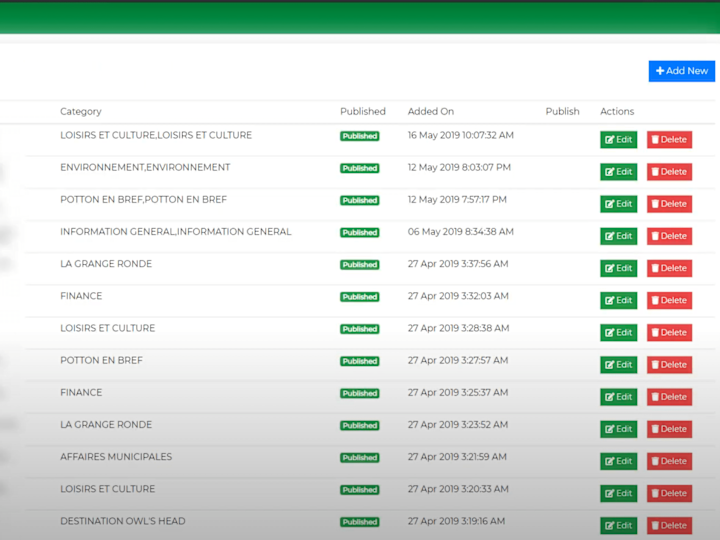
Task: Select the INFORMATION GENERAL,INFORMATION GENERAL name
Action: click(176, 232)
